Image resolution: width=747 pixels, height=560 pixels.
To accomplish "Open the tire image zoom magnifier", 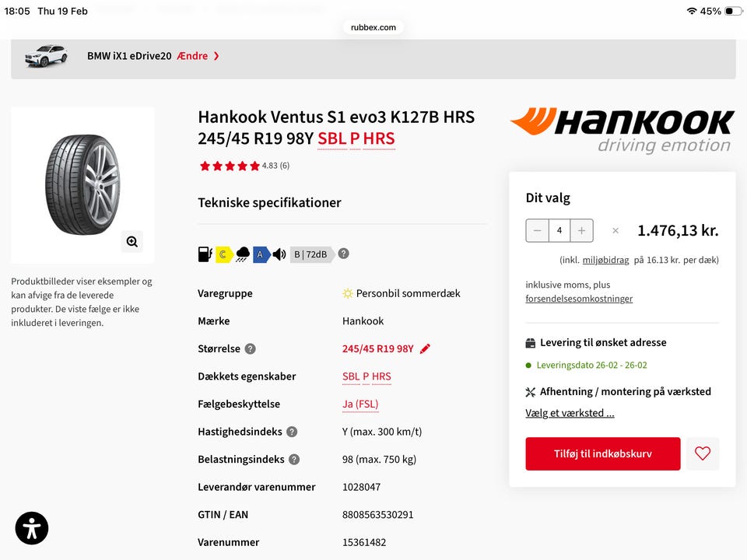I will pos(132,241).
